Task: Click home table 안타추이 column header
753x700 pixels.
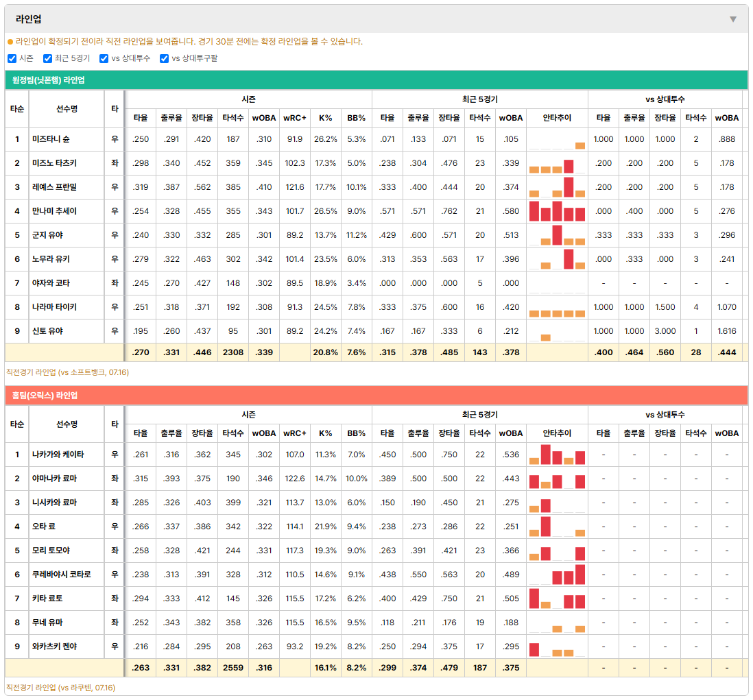Action: [x=557, y=433]
